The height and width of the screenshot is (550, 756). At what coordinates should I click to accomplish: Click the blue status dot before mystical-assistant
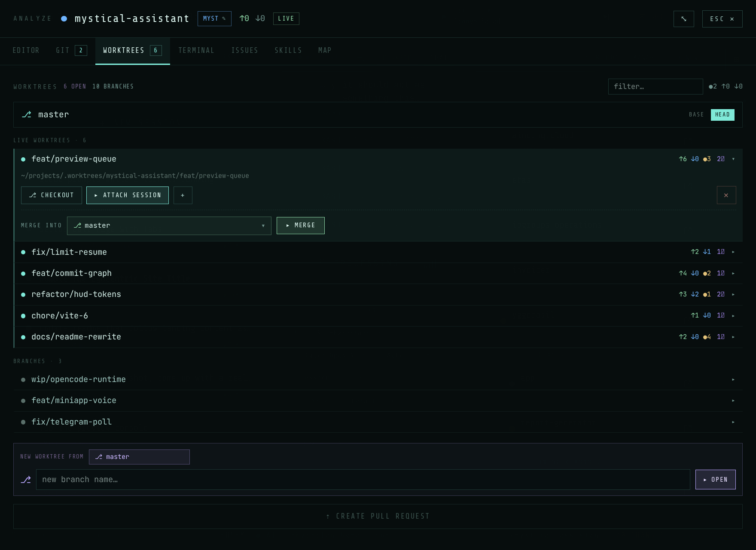tap(64, 18)
